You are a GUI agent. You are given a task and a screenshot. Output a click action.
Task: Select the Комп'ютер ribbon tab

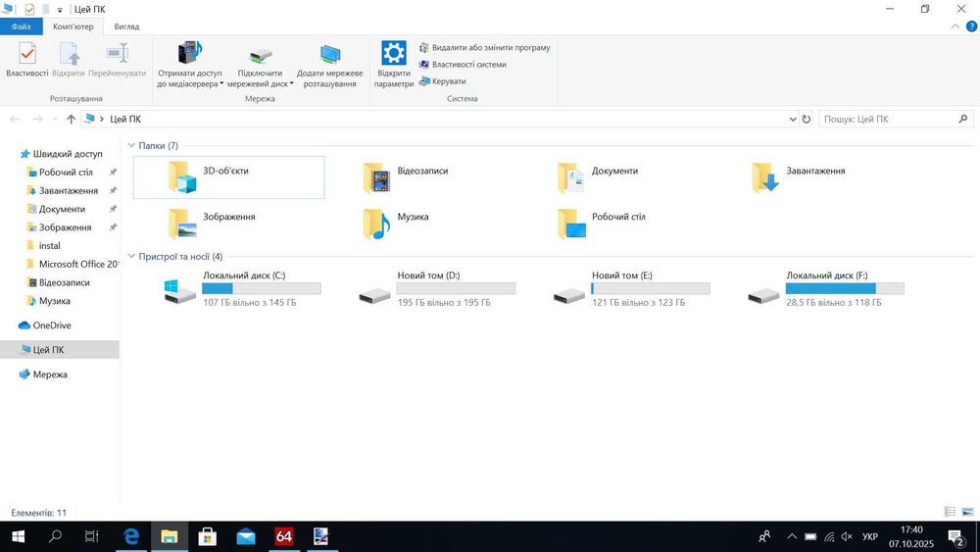coord(73,26)
